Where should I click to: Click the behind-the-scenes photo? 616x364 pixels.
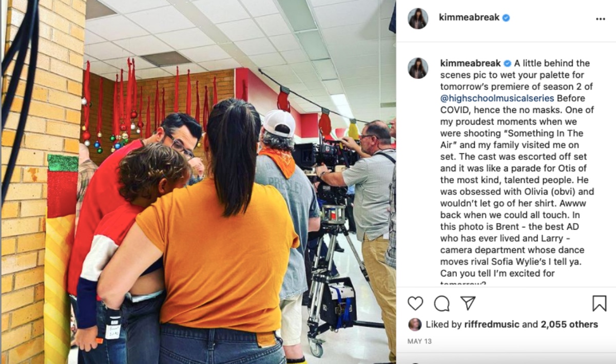point(198,182)
